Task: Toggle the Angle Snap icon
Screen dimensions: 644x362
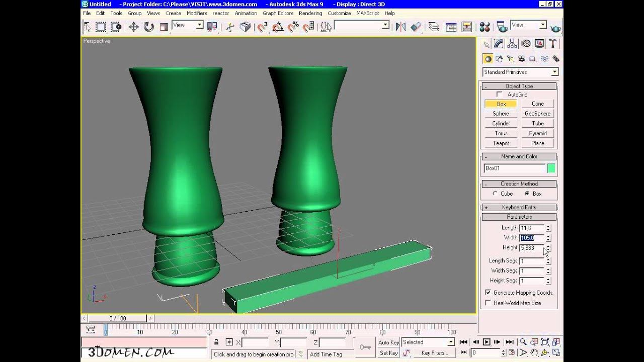Action: click(x=278, y=27)
